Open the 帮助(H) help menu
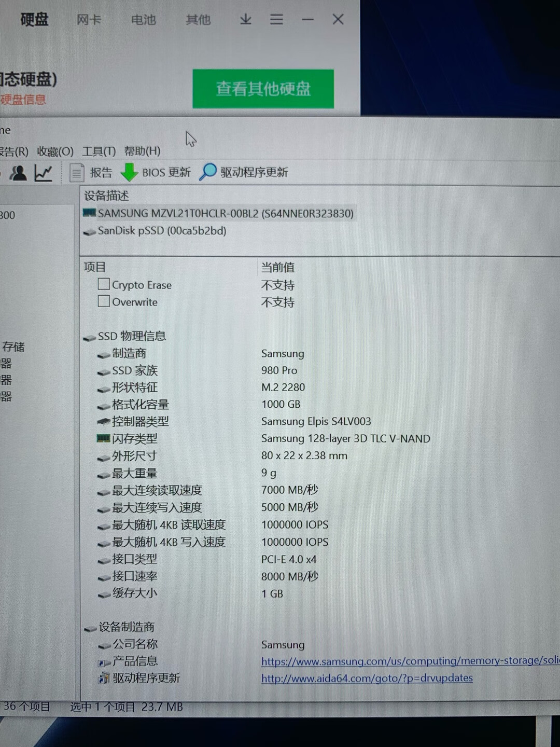 pyautogui.click(x=142, y=151)
